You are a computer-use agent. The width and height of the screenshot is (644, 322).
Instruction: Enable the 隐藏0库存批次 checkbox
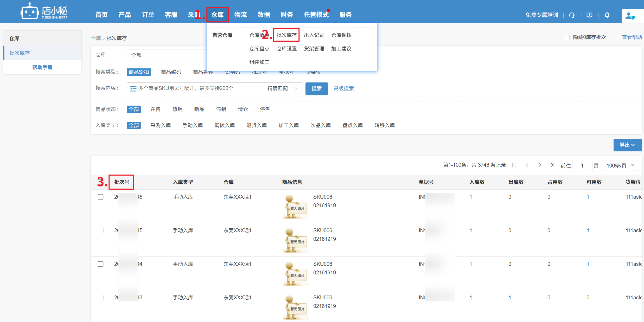566,37
